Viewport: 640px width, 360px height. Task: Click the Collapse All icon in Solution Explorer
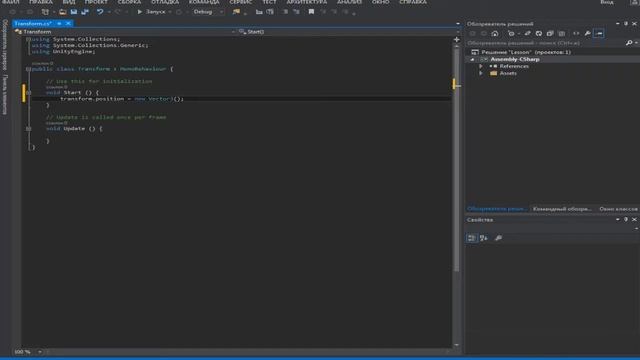[x=550, y=33]
